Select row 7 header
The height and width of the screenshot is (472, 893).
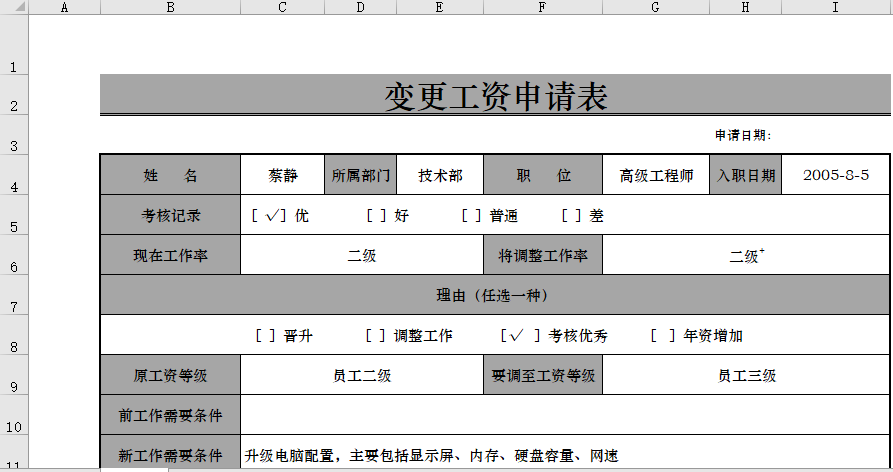(x=14, y=306)
